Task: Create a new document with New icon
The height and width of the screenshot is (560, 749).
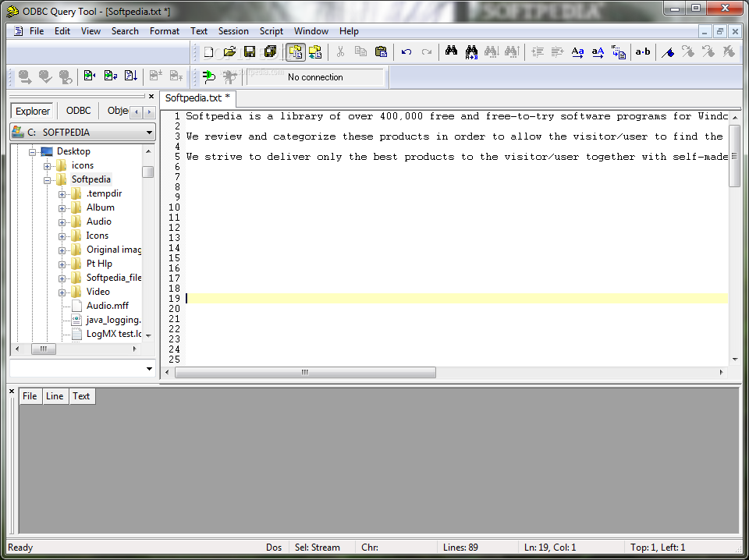Action: click(x=209, y=51)
